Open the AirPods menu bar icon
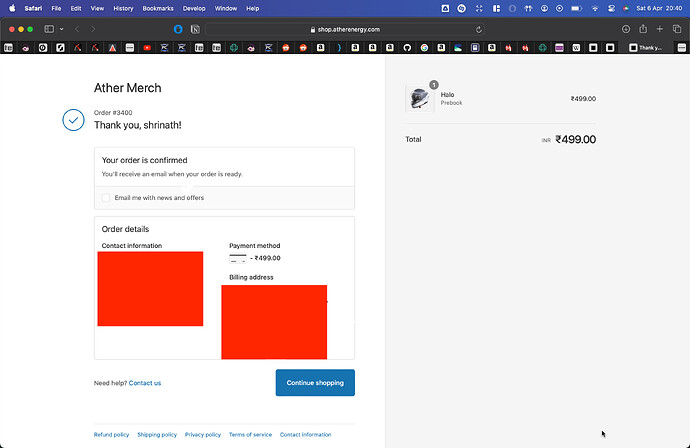690x448 pixels. tap(528, 8)
